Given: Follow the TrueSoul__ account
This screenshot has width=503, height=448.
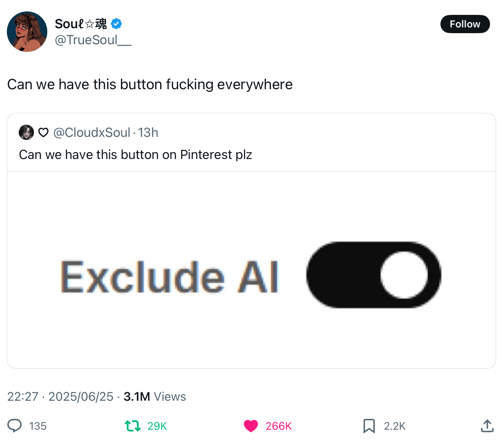Looking at the screenshot, I should pyautogui.click(x=465, y=24).
